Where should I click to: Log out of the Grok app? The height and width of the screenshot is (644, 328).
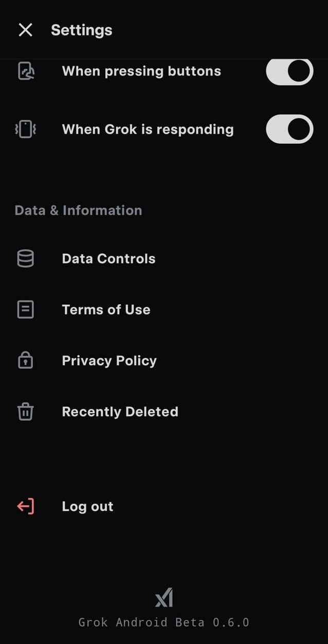pyautogui.click(x=87, y=506)
